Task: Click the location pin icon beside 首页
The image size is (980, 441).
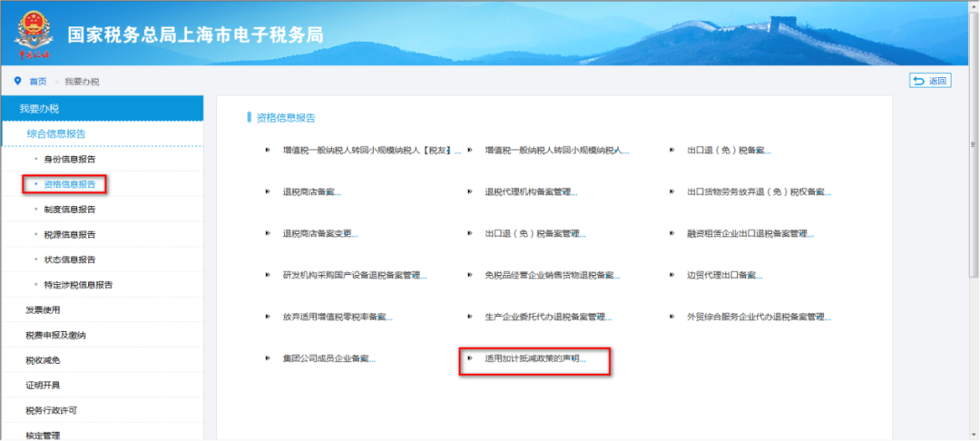Action: 17,81
